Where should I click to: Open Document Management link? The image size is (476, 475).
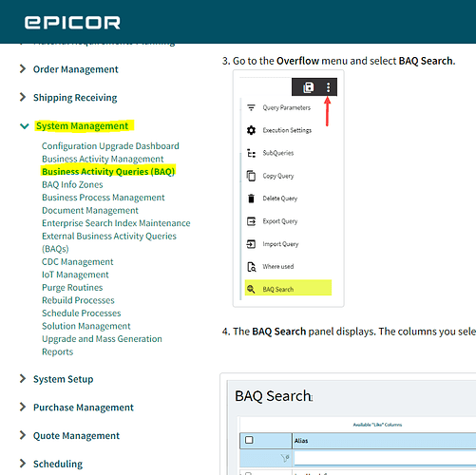point(90,211)
